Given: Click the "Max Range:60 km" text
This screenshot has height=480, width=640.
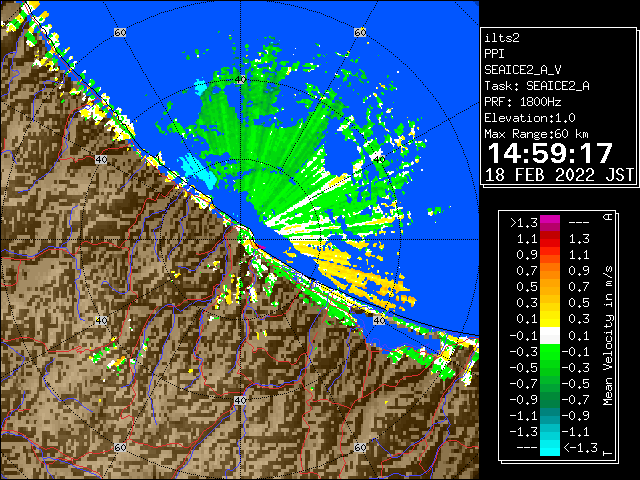Looking at the screenshot, I should coord(536,134).
